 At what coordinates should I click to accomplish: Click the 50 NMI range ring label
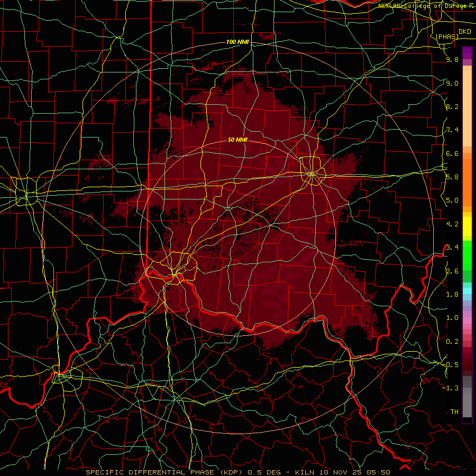(x=237, y=140)
